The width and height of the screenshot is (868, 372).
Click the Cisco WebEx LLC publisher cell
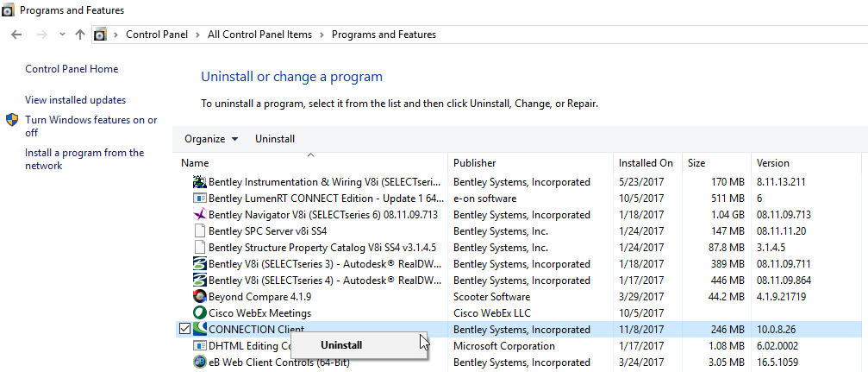point(491,312)
